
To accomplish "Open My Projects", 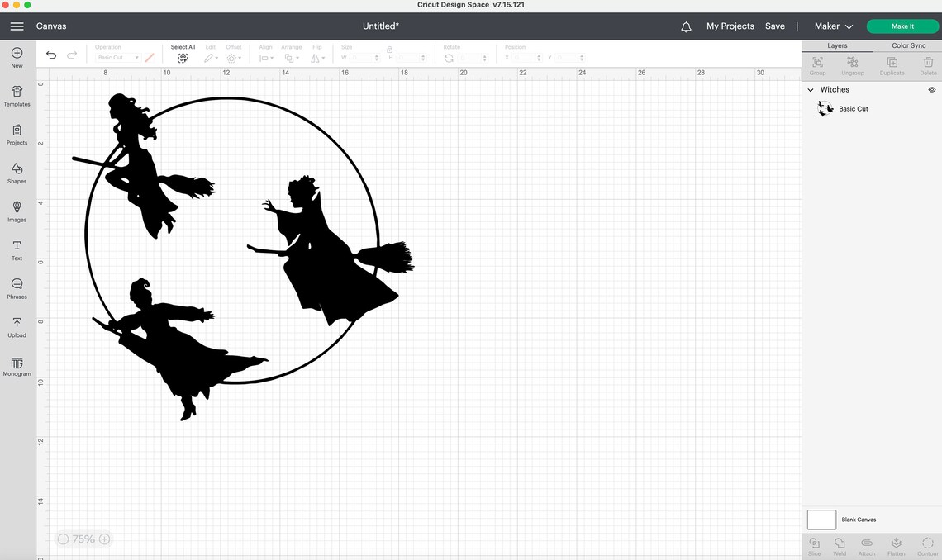I will pos(730,26).
